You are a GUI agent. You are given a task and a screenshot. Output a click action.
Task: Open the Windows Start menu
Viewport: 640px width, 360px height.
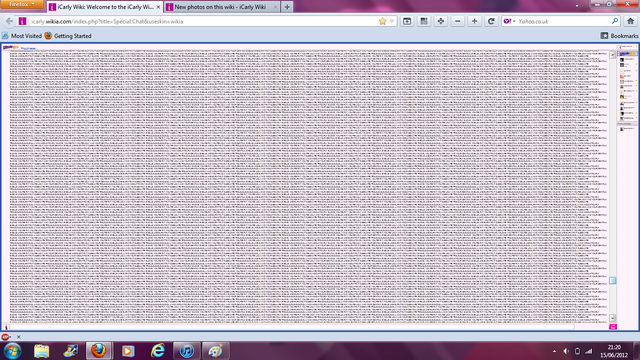[x=12, y=351]
